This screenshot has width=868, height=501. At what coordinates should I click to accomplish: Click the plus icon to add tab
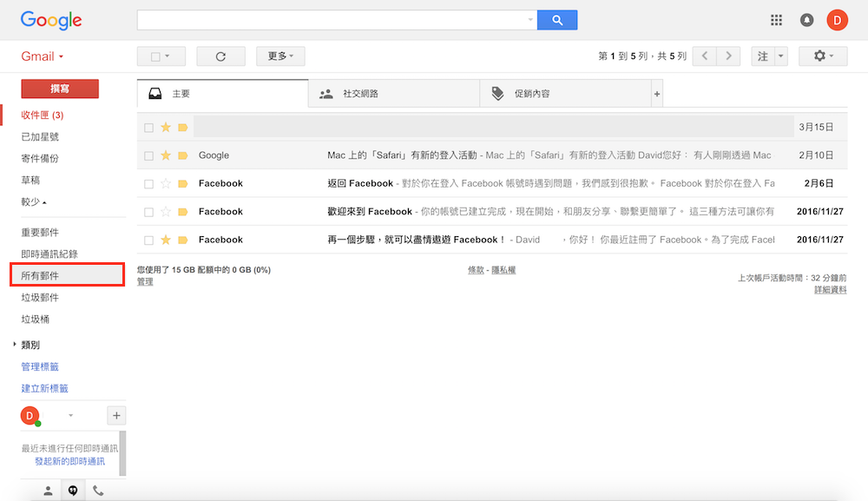(657, 94)
